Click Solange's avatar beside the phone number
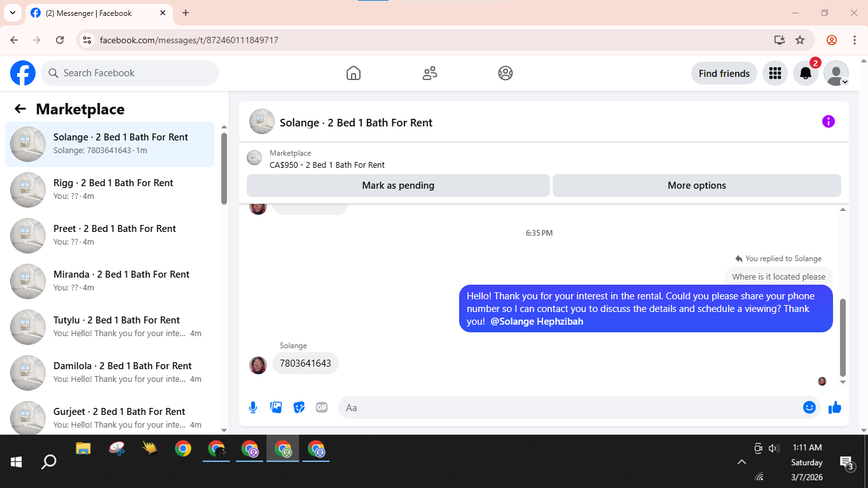Image resolution: width=868 pixels, height=488 pixels. click(x=258, y=365)
